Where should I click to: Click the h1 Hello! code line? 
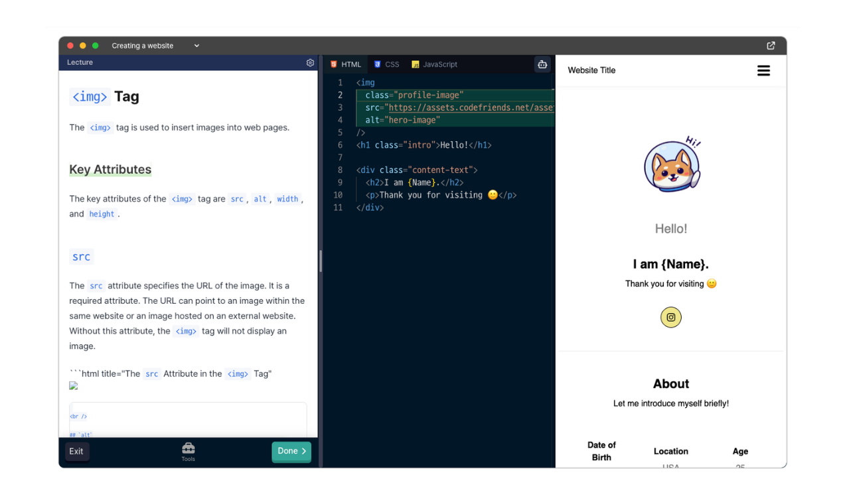point(423,145)
